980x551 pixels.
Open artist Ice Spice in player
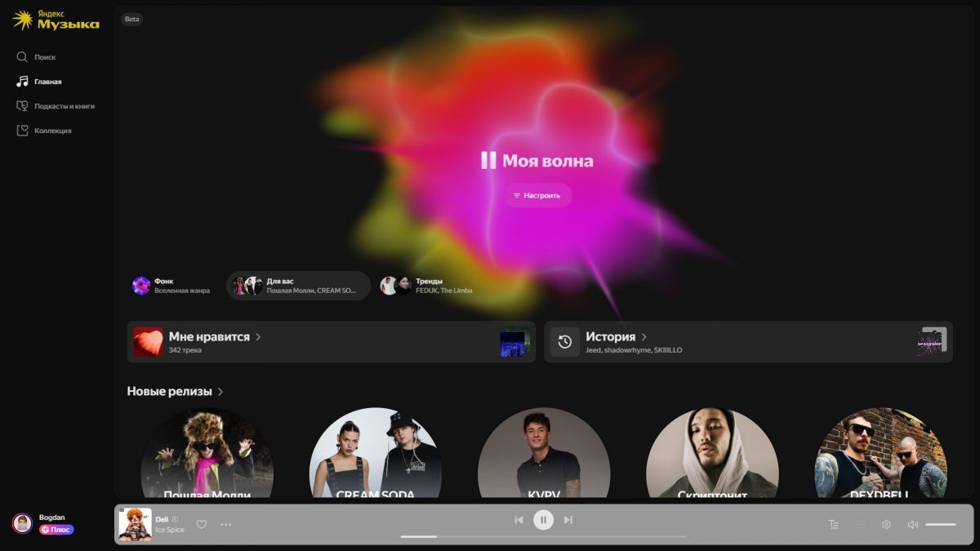click(170, 530)
